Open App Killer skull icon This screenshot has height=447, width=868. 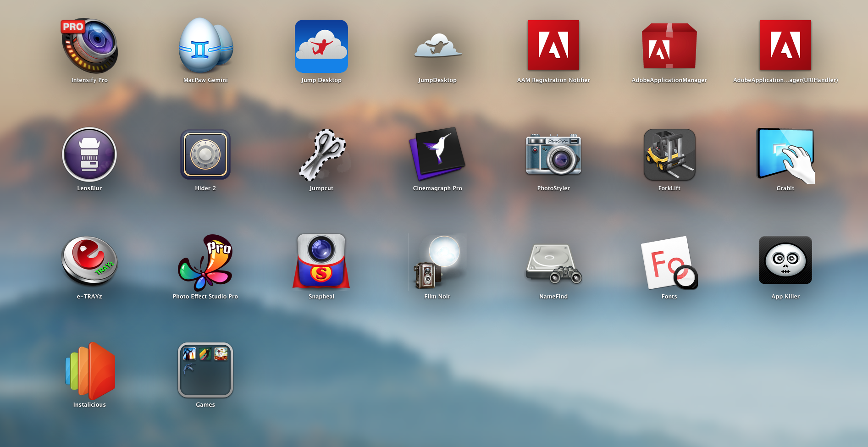click(x=785, y=260)
